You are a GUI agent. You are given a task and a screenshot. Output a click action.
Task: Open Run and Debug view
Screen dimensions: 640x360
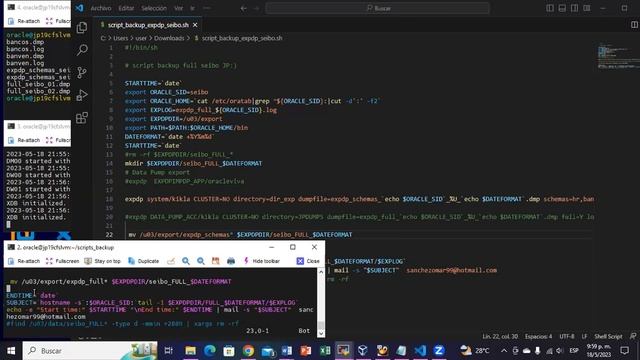click(82, 95)
